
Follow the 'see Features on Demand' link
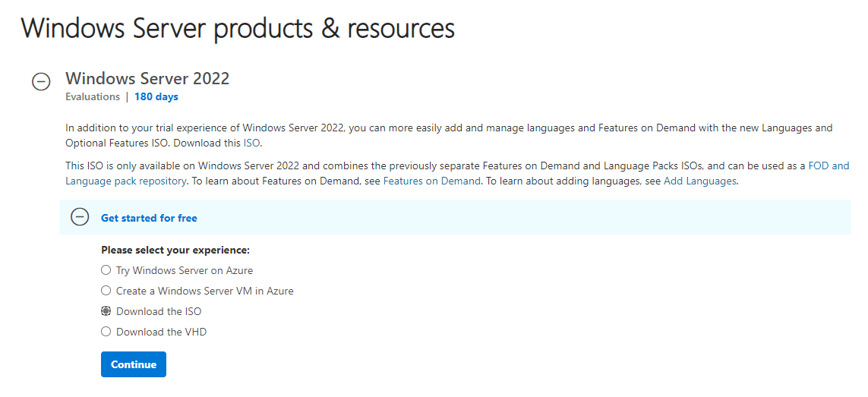point(431,181)
